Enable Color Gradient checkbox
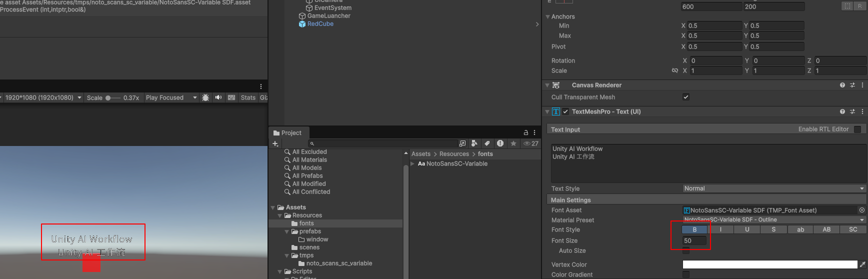 pyautogui.click(x=686, y=274)
